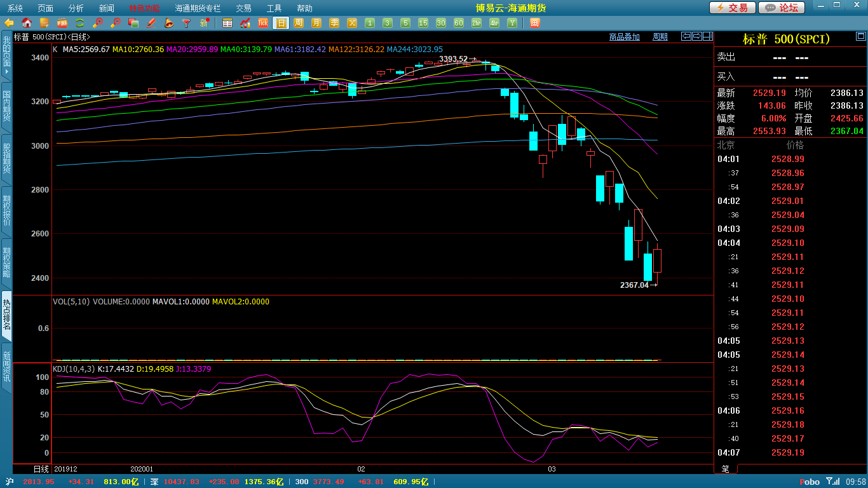
Task: Select the 1-minute period icon
Action: coord(370,23)
